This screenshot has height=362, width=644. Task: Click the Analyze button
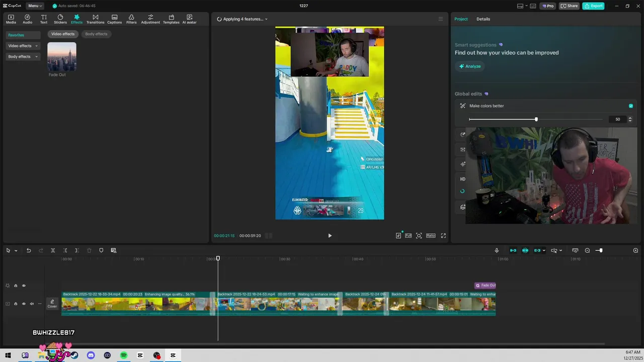point(469,66)
